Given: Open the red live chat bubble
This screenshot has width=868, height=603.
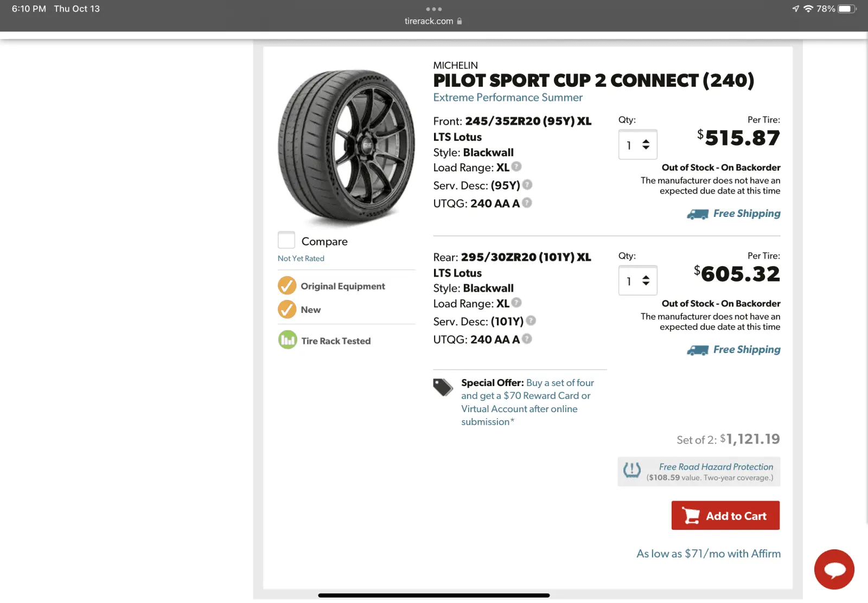Looking at the screenshot, I should (834, 569).
